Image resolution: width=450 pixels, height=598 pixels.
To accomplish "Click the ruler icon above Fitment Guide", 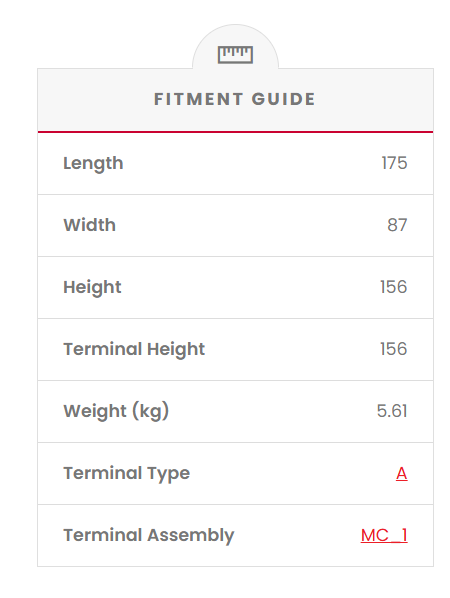I will pos(235,55).
